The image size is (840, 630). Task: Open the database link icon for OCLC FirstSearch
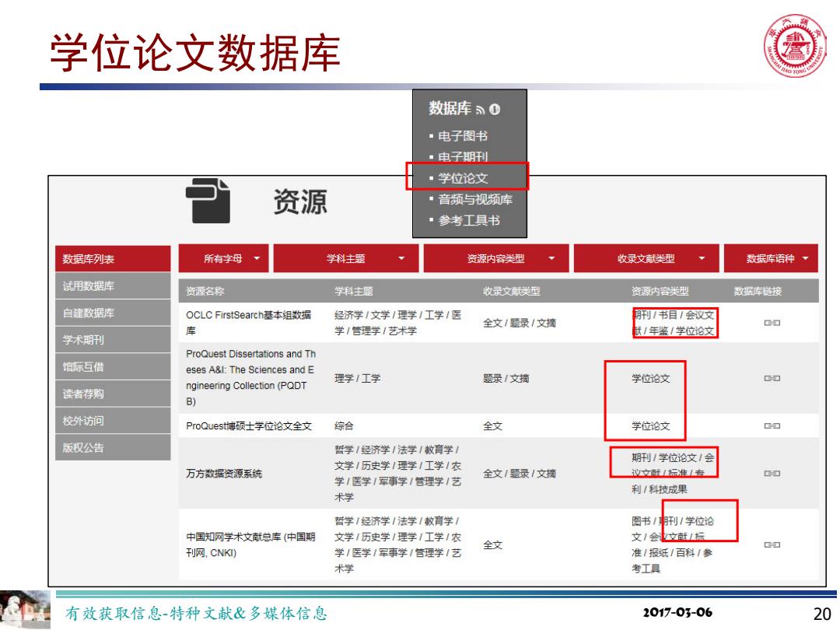click(x=772, y=323)
